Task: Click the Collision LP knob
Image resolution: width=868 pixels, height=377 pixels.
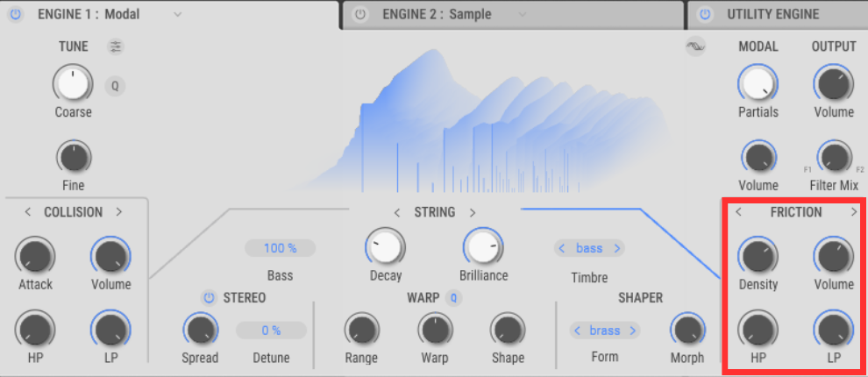Action: (110, 330)
